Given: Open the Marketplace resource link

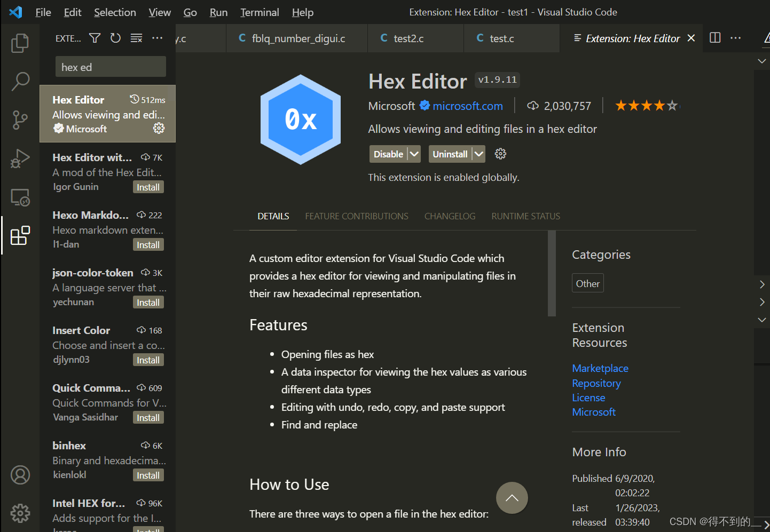Looking at the screenshot, I should point(600,368).
